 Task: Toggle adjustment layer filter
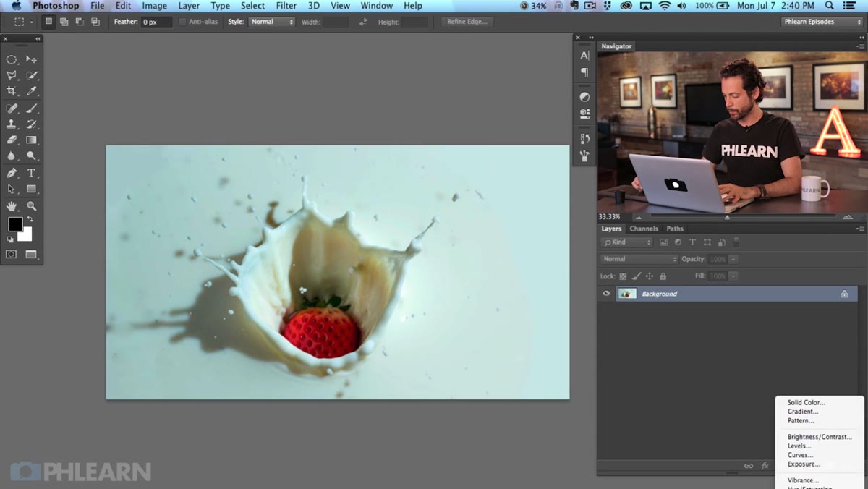tap(678, 242)
